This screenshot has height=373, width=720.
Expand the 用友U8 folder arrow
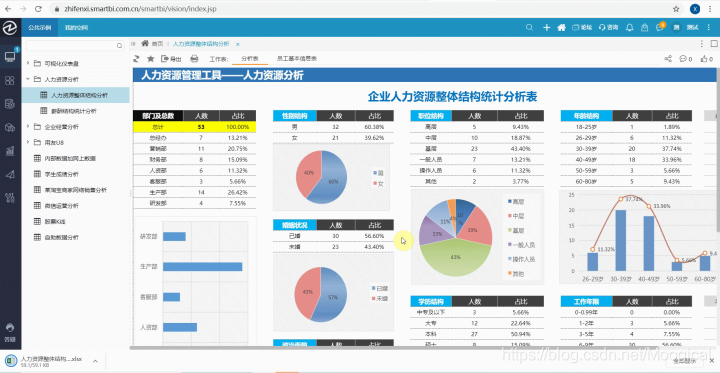click(x=28, y=142)
